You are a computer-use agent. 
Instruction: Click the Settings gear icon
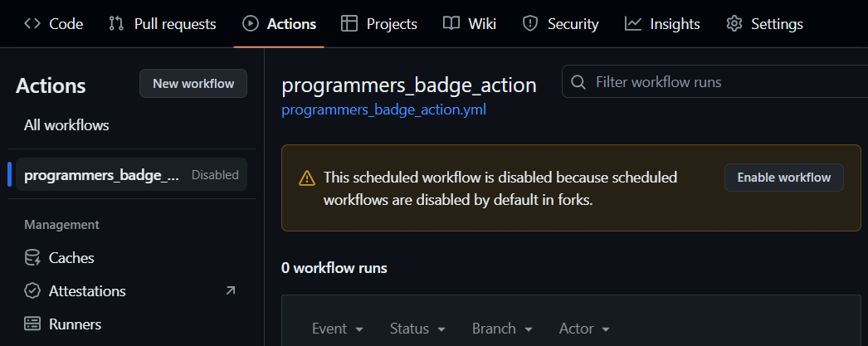click(x=734, y=24)
